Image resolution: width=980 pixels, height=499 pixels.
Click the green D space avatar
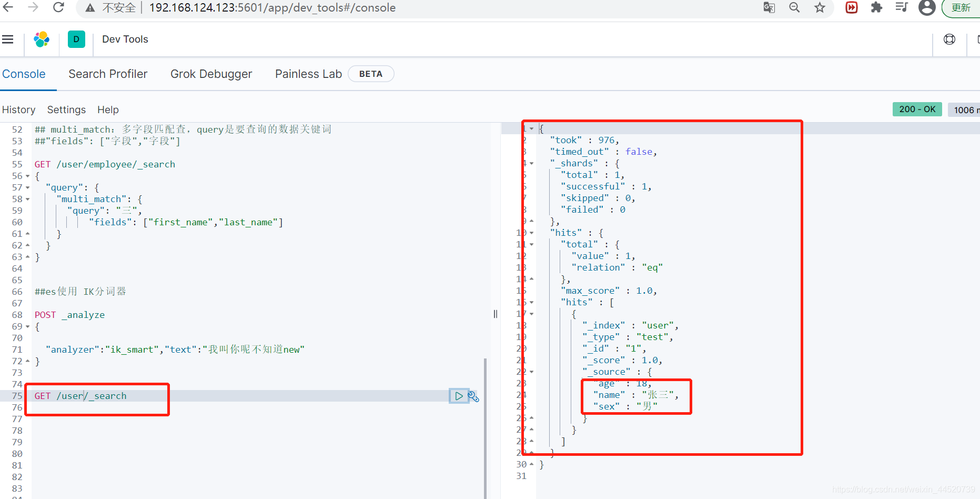[x=76, y=39]
